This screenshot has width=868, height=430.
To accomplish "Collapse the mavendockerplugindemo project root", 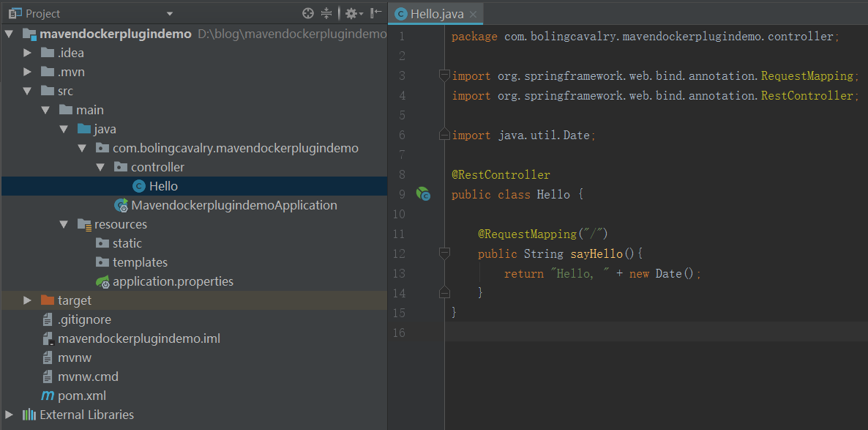I will point(8,34).
